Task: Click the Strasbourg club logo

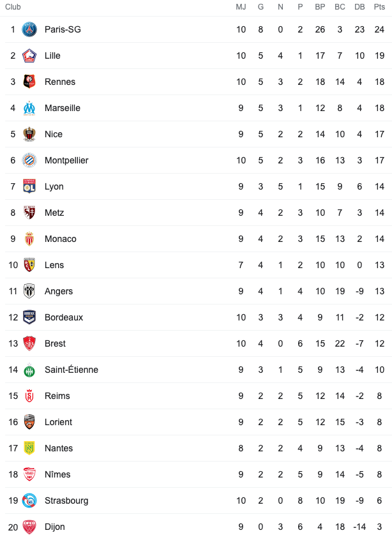Action: [29, 501]
